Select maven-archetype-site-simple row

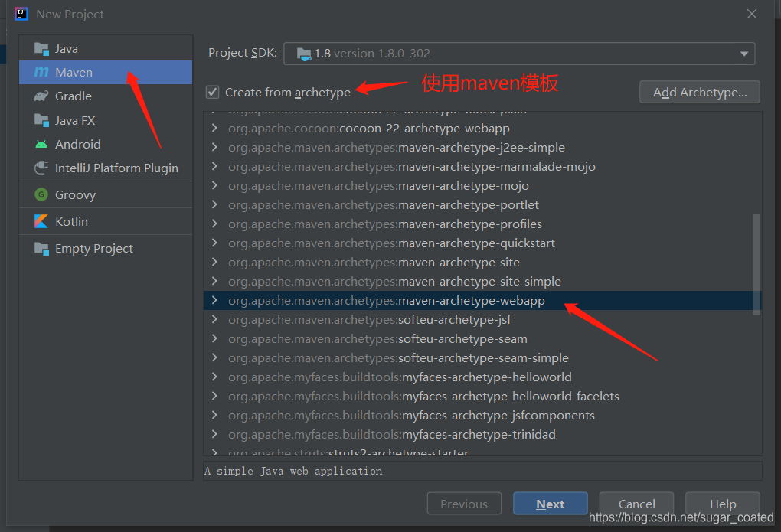(x=482, y=281)
